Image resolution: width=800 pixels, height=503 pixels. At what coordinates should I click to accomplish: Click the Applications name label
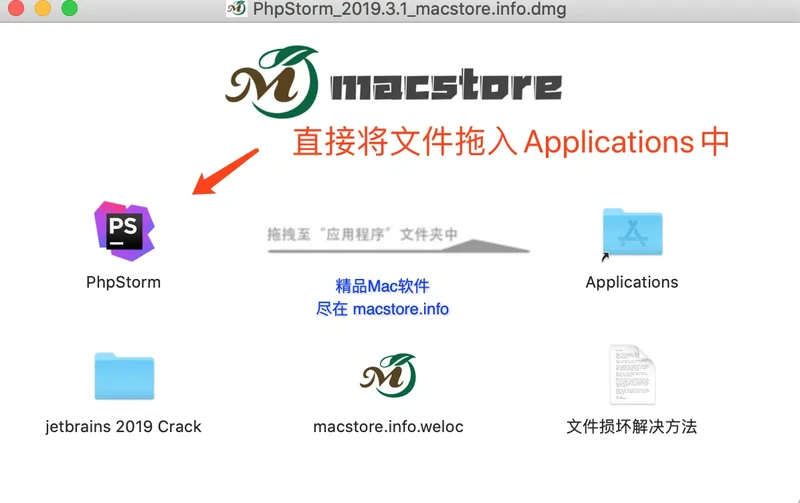tap(632, 282)
